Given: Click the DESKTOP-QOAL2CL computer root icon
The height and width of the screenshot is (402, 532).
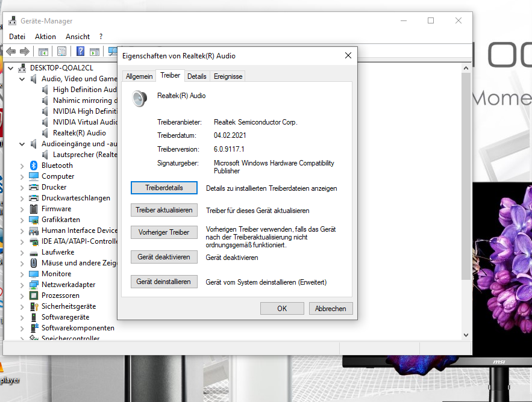Looking at the screenshot, I should (22, 68).
